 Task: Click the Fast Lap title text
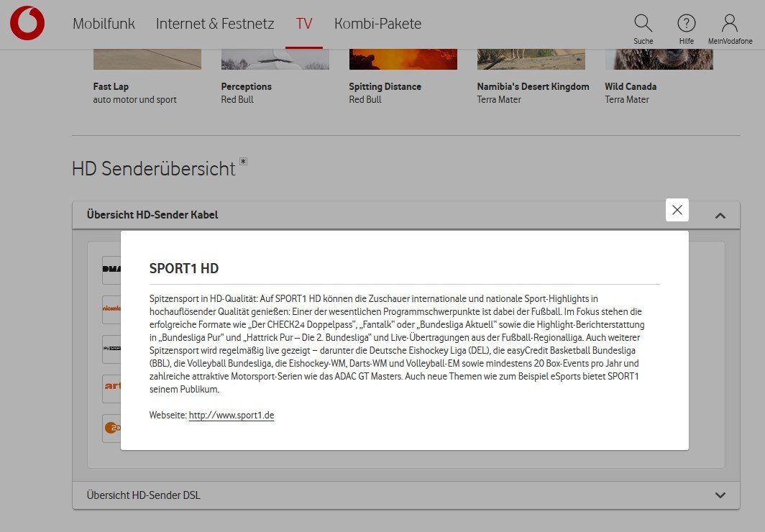click(111, 86)
